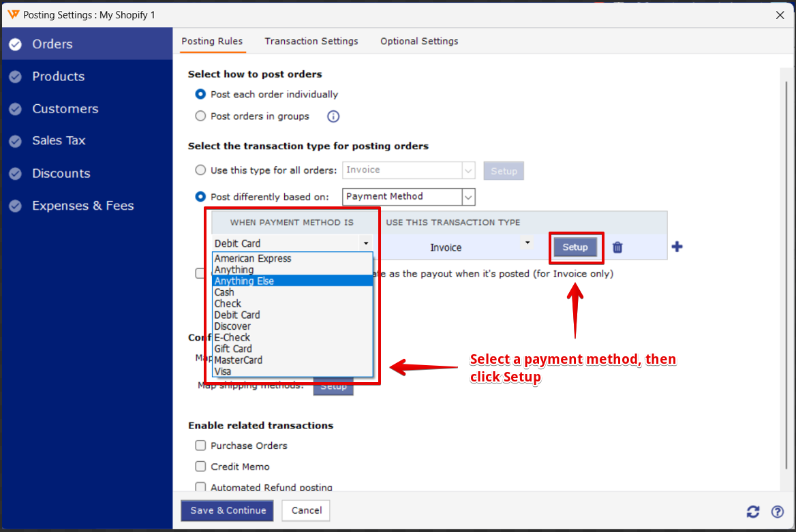
Task: Switch to the Transaction Settings tab
Action: (311, 42)
